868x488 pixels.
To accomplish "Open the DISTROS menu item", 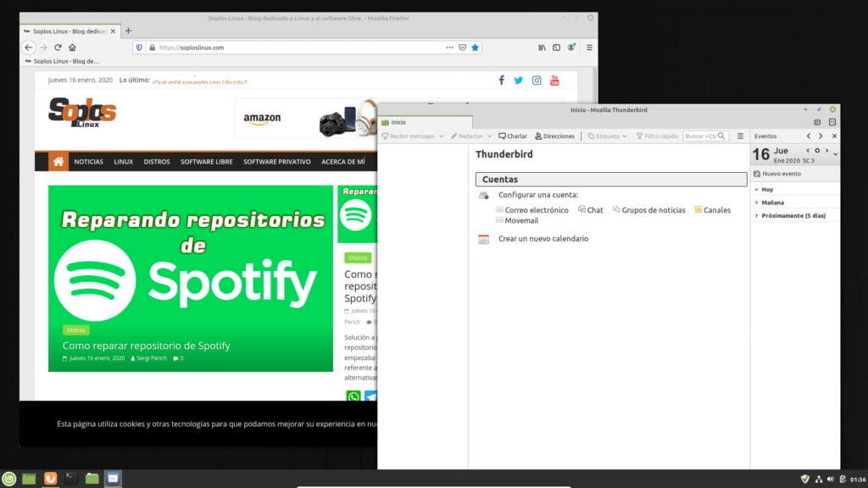I will (x=157, y=162).
